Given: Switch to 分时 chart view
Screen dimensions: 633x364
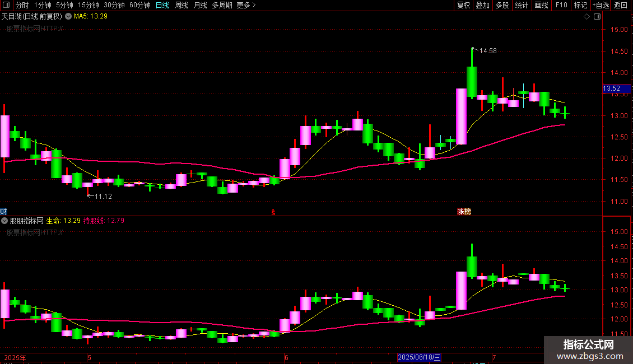Looking at the screenshot, I should pos(22,5).
